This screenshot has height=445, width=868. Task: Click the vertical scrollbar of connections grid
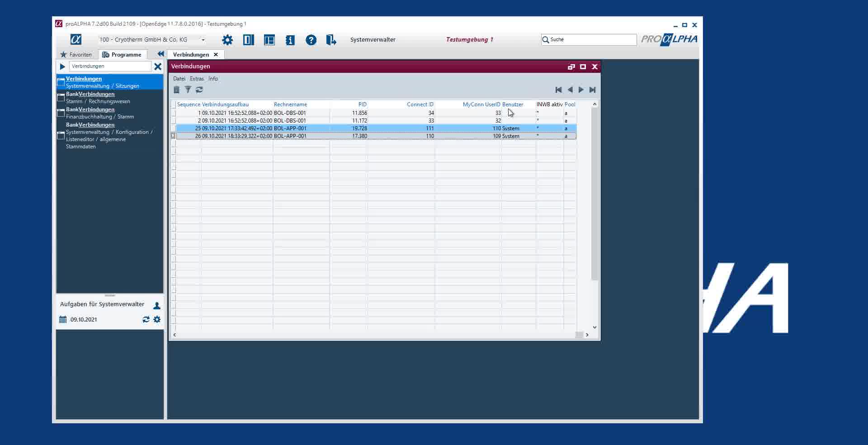click(594, 194)
